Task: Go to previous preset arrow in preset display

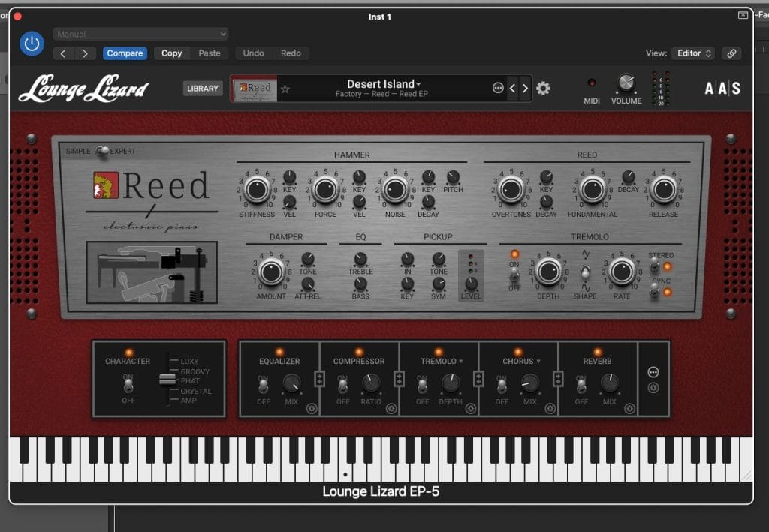Action: (x=512, y=89)
